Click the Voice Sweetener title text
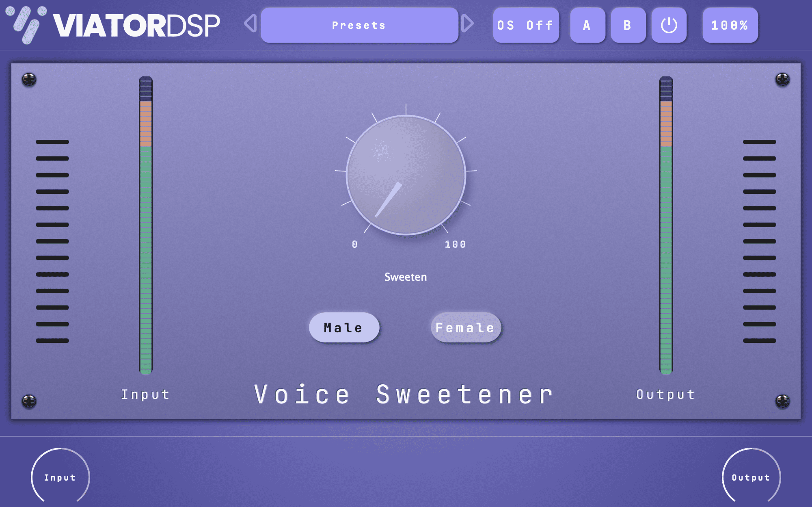 click(404, 394)
